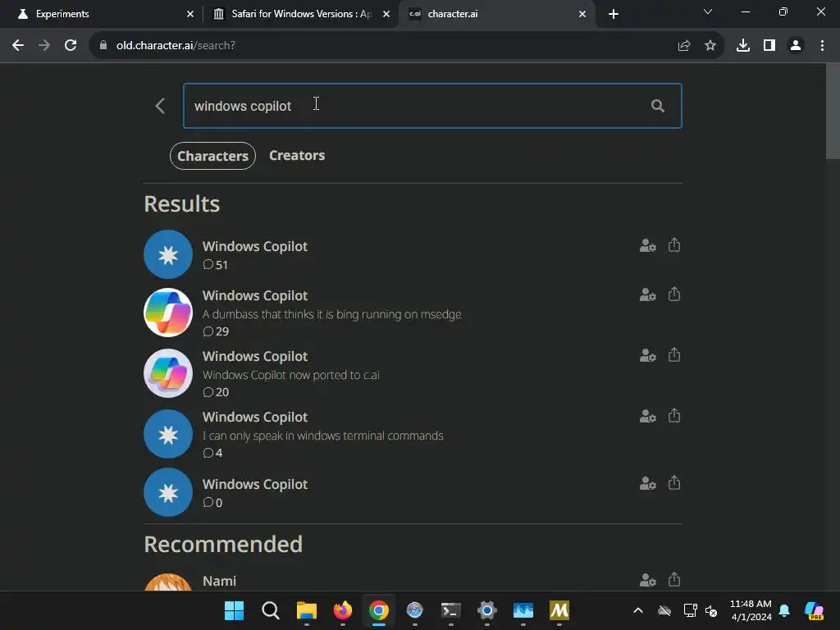Open a new browser tab
Screen dimensions: 840x630
click(x=614, y=14)
